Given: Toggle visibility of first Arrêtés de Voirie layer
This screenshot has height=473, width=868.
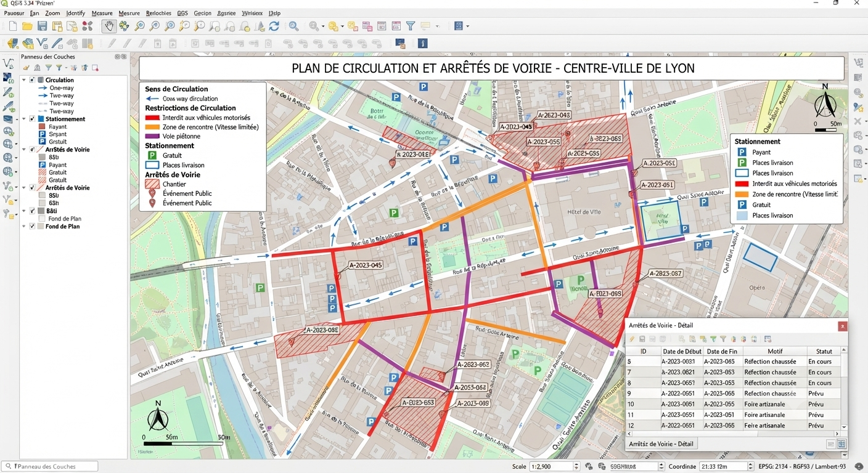Looking at the screenshot, I should [31, 150].
